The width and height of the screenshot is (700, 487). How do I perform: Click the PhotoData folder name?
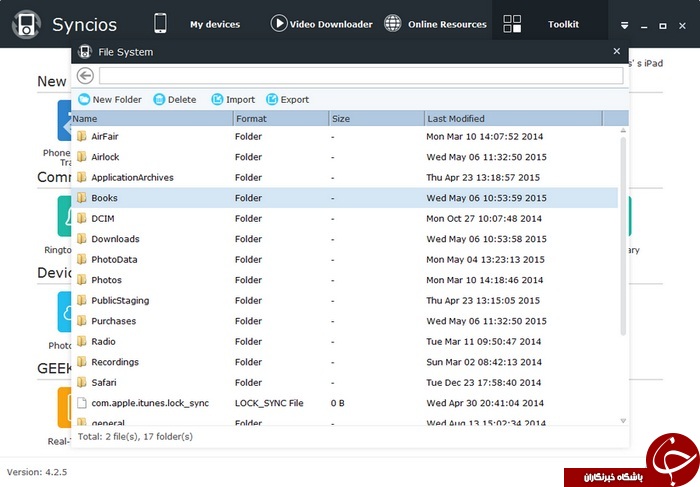(x=114, y=260)
